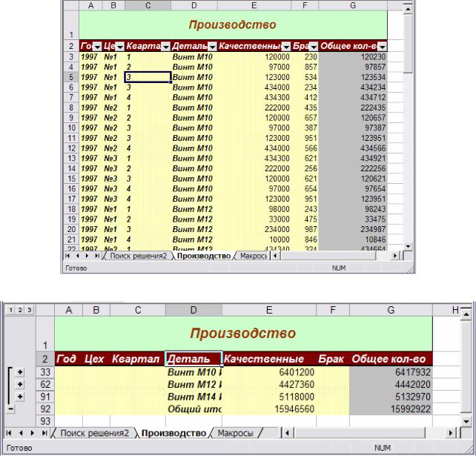
Task: Select the Общий итог row label cell
Action: click(x=194, y=409)
